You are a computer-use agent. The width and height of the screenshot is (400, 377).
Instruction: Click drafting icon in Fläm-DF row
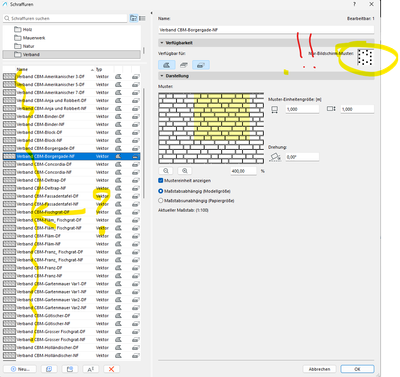click(x=118, y=236)
